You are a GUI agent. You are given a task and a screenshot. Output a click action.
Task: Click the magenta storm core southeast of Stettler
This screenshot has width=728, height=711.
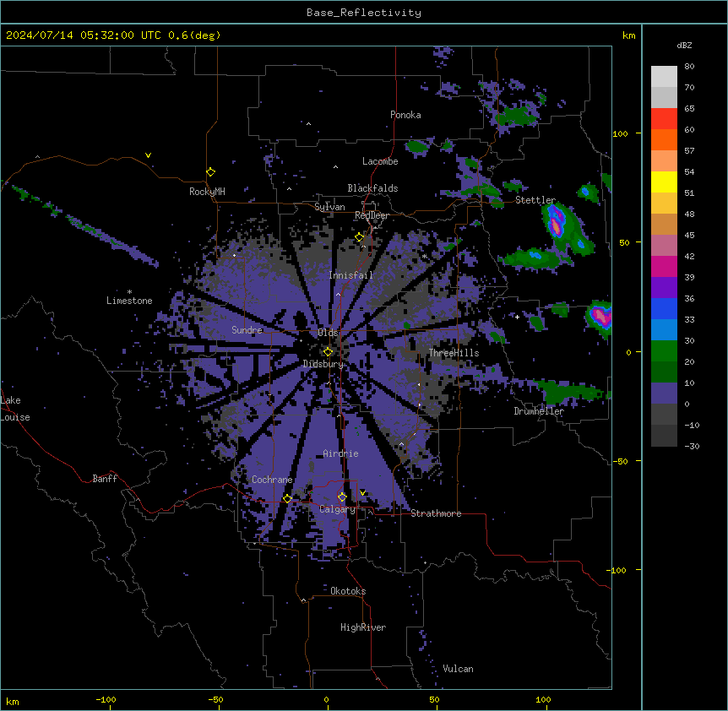click(555, 222)
